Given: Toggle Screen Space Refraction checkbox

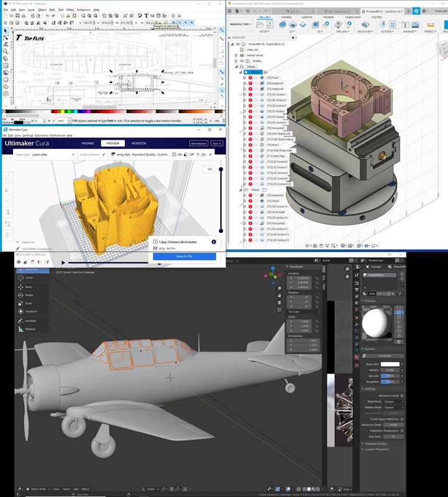Looking at the screenshot, I should (x=402, y=419).
